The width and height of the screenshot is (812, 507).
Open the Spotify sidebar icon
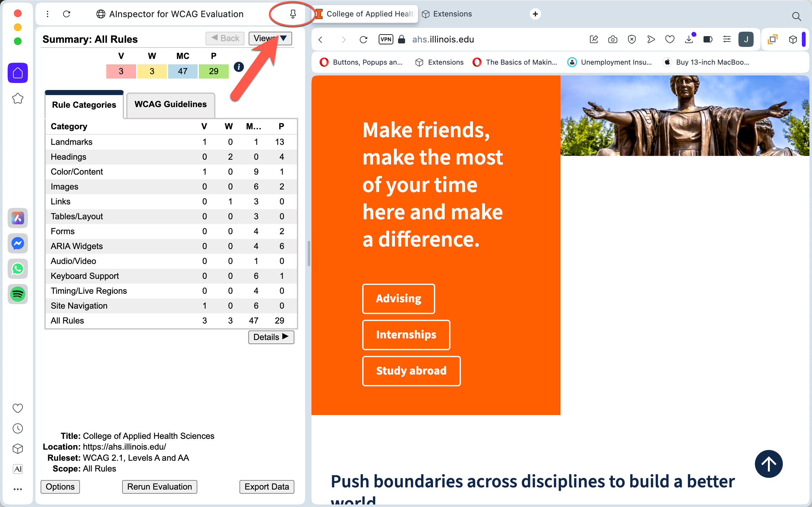pyautogui.click(x=18, y=294)
